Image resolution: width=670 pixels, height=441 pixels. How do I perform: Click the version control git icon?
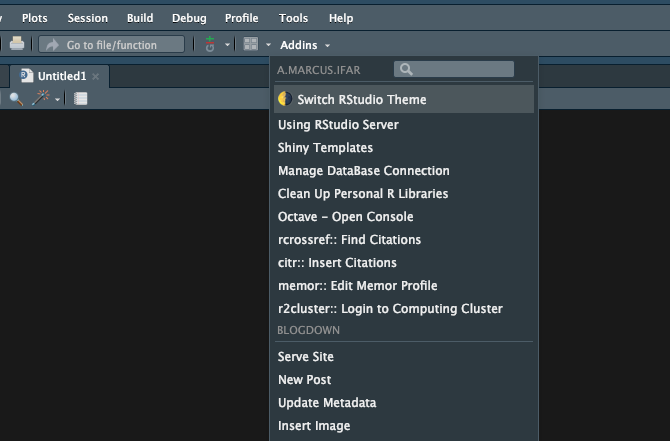click(210, 44)
